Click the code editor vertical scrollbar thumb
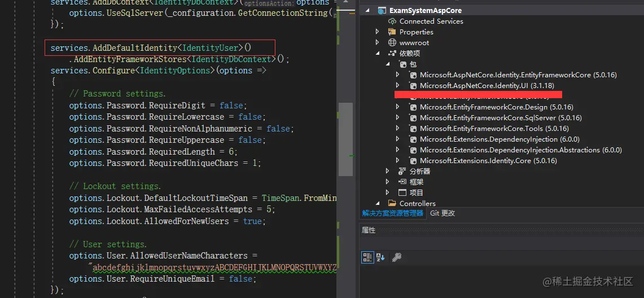 click(345, 139)
